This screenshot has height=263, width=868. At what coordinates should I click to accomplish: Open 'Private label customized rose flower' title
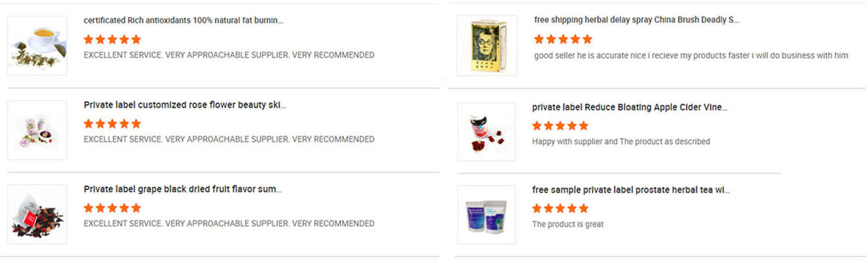click(x=185, y=105)
